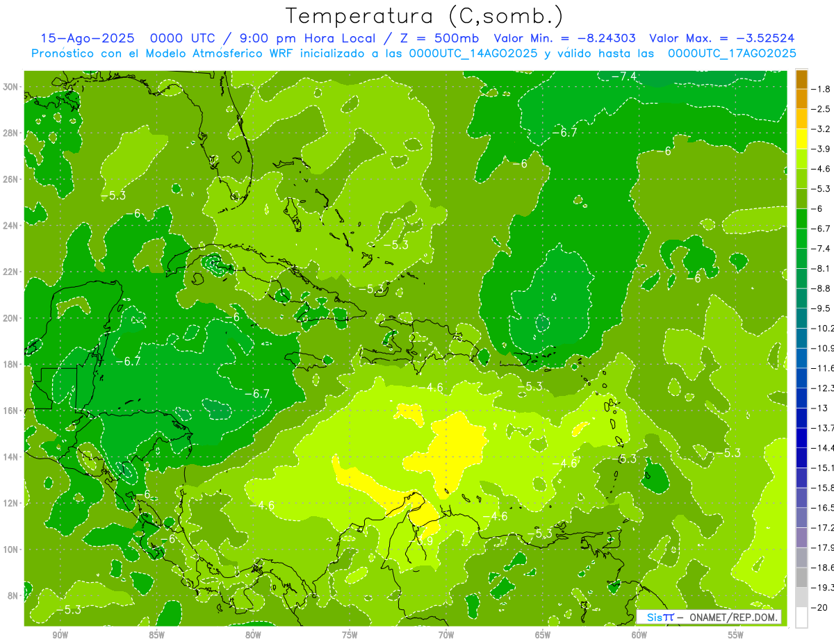Click the 26N latitude axis label

tap(12, 179)
